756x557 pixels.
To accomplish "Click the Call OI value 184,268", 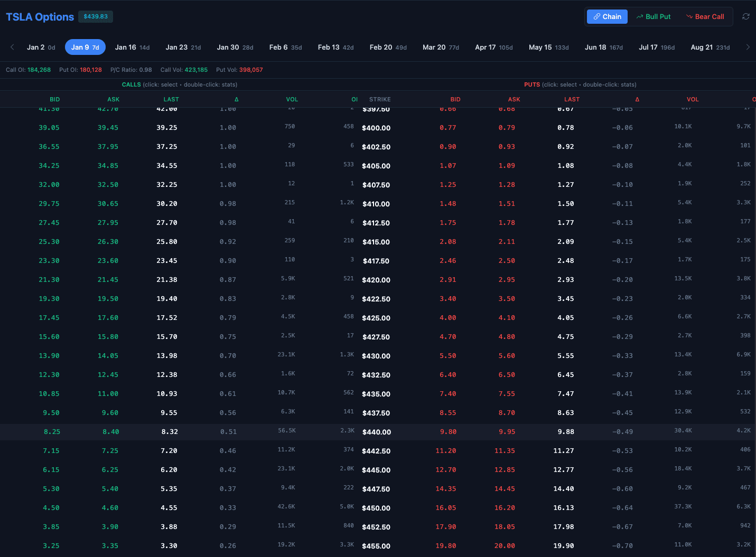I will pos(39,70).
